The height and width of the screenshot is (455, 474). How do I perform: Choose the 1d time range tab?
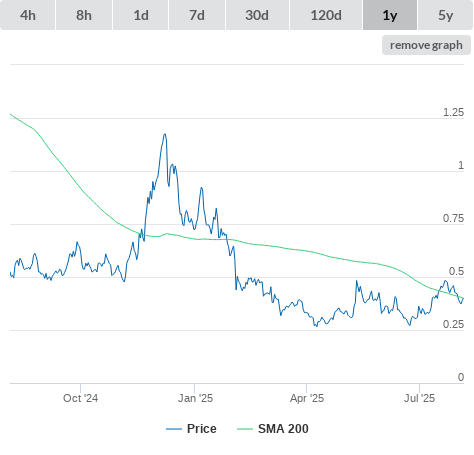click(141, 15)
